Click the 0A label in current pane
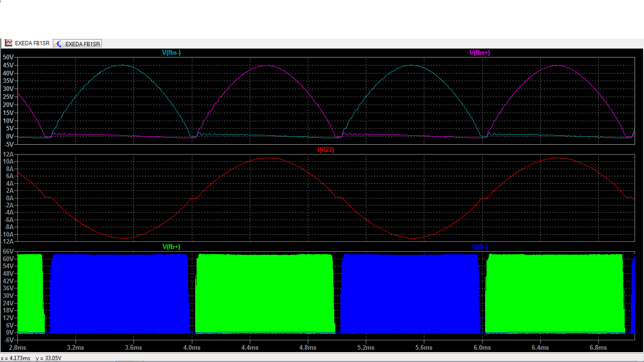Image resolution: width=644 pixels, height=362 pixels. [9, 198]
